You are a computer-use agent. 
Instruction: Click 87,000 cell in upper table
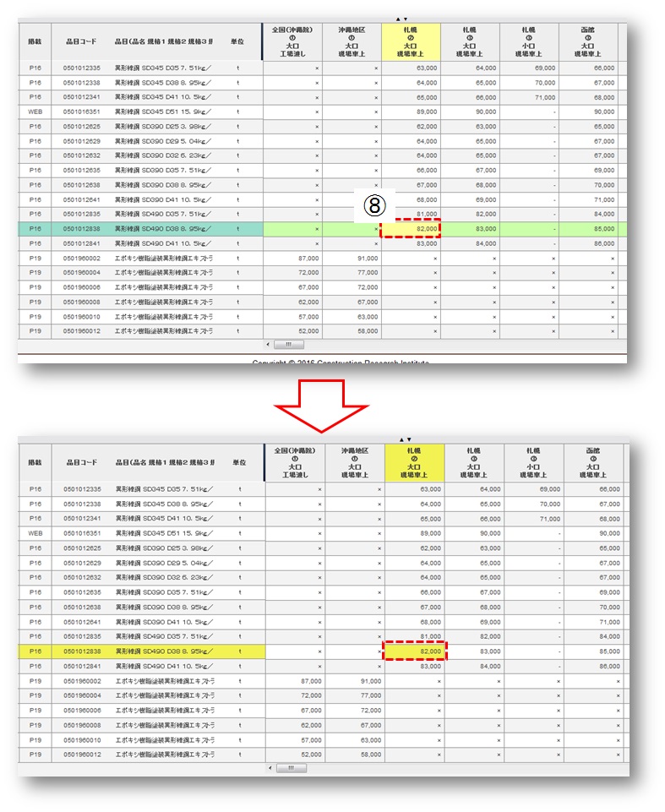292,258
